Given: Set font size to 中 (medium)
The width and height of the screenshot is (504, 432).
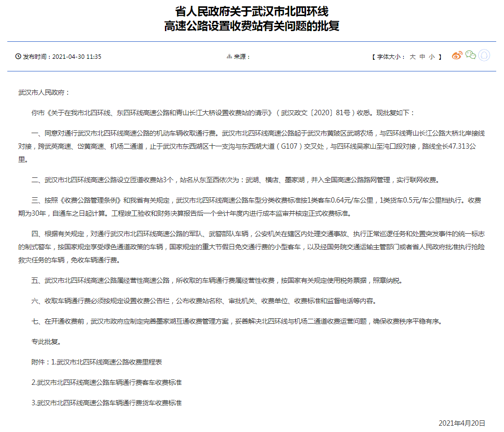Looking at the screenshot, I should 422,56.
